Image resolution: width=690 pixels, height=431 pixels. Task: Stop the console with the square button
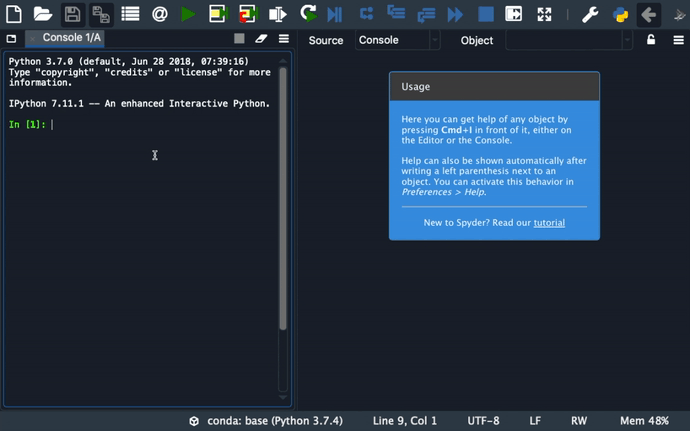click(x=239, y=39)
